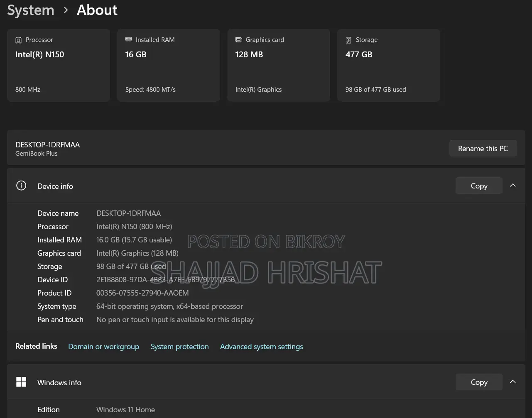Select the Installed RAM 16 GB card
This screenshot has width=532, height=418.
pos(168,65)
